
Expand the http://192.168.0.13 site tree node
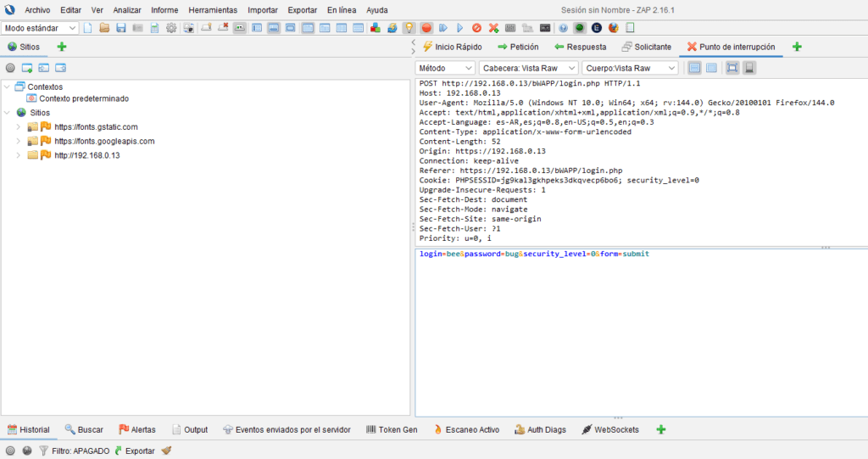coord(19,156)
